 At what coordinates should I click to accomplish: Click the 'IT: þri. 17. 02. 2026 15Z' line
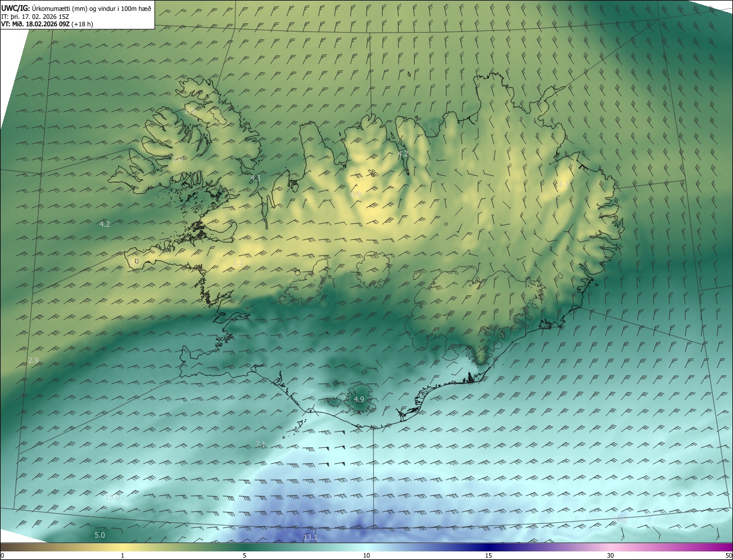click(35, 16)
